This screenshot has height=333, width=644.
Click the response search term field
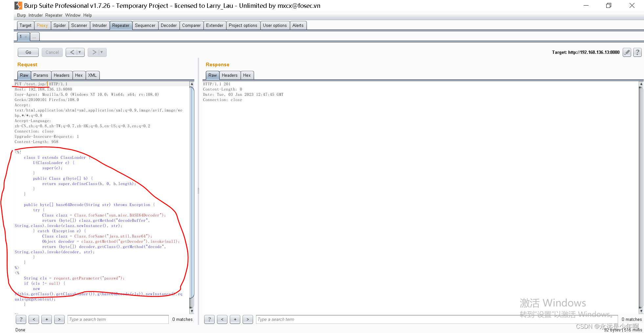coord(437,319)
